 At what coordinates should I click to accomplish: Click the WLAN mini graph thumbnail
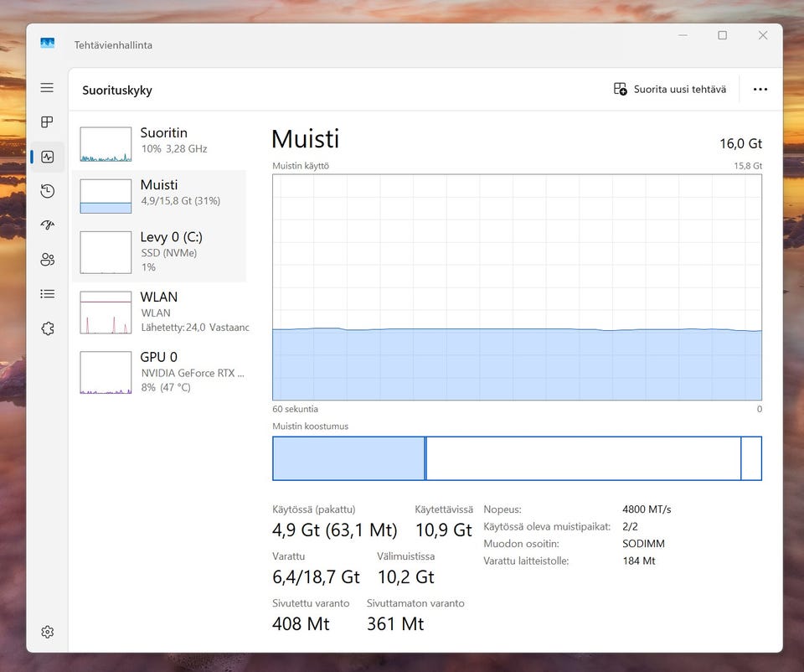(106, 313)
